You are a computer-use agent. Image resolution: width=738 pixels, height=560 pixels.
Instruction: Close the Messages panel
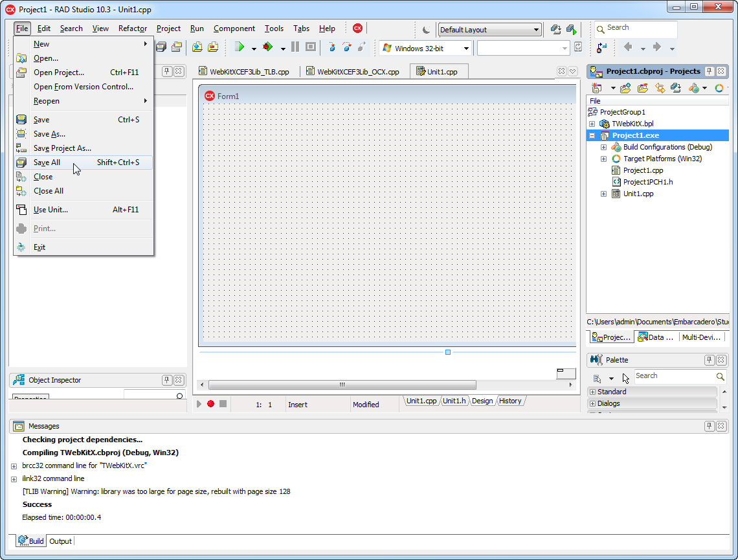[x=721, y=426]
